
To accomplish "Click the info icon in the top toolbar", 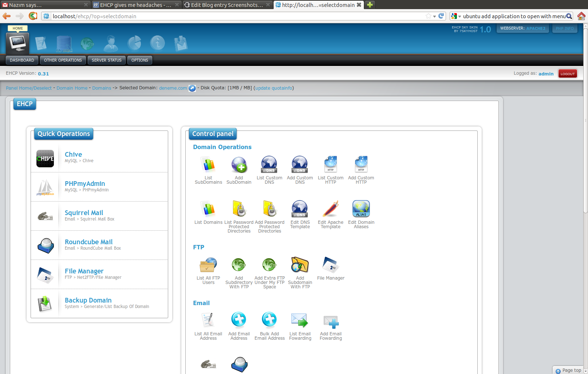I will click(157, 43).
